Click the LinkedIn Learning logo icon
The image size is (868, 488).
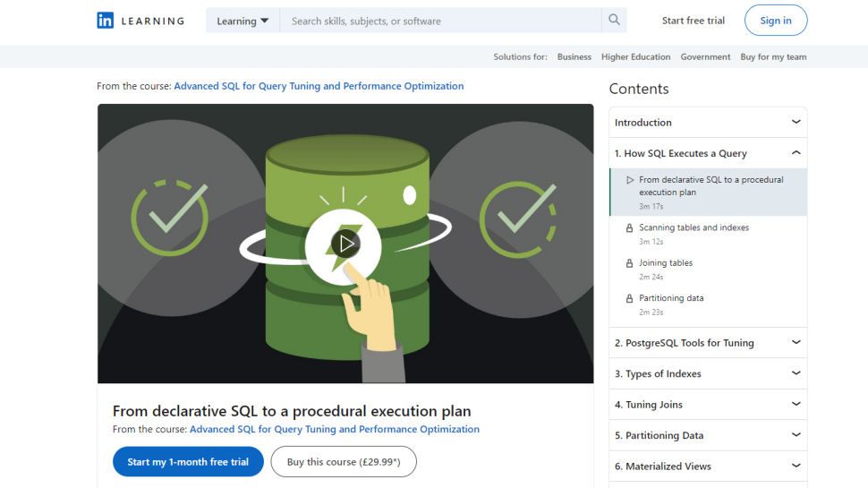106,21
